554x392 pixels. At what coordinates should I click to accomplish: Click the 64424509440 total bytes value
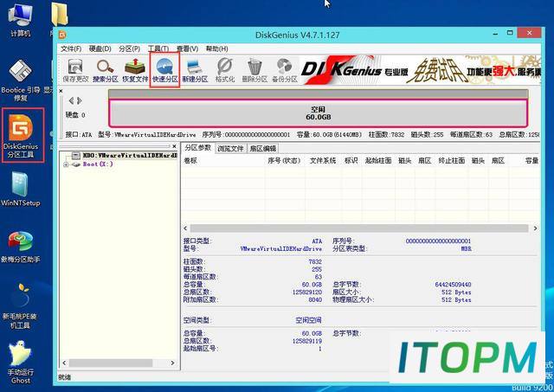point(453,285)
